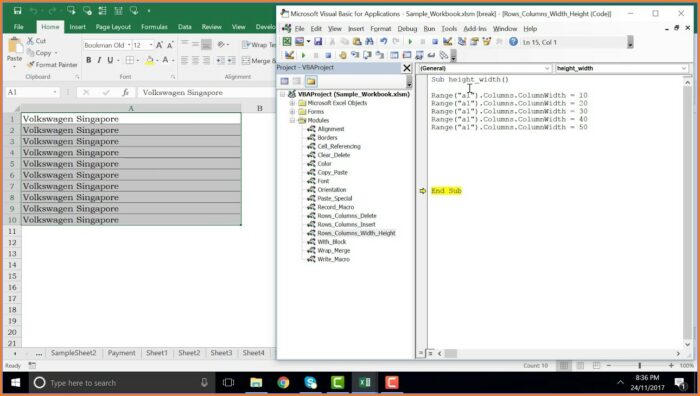Click the Paste button in Excel ribbon
Screen dimensions: 700x396
[x=14, y=53]
